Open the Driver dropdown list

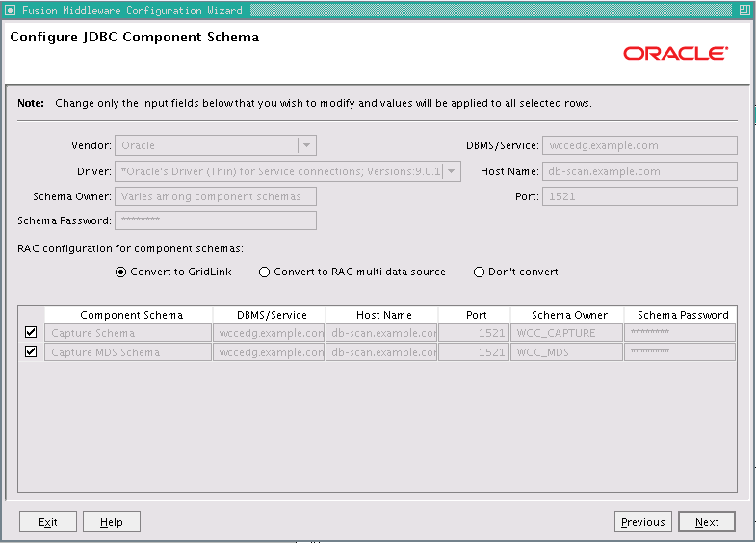452,171
